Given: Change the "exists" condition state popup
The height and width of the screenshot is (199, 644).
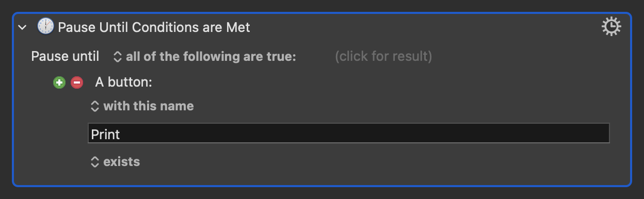Looking at the screenshot, I should point(115,162).
